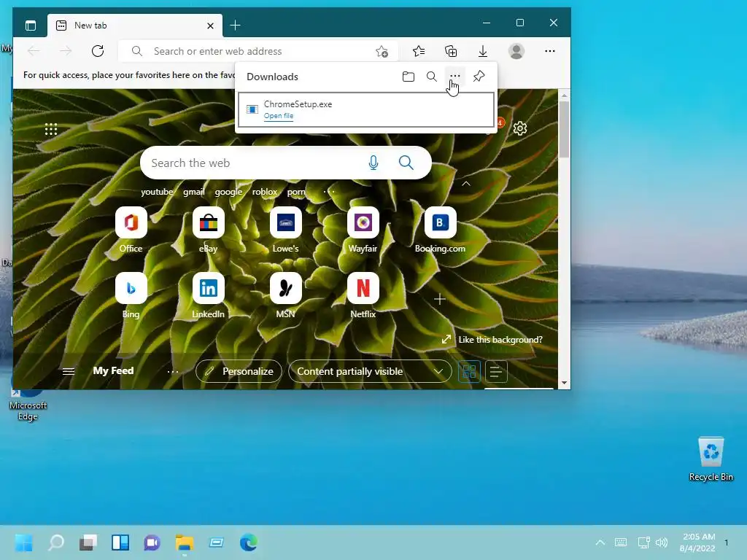This screenshot has width=747, height=560.
Task: Click Open file link under ChromeSetup.exe
Action: coord(279,116)
